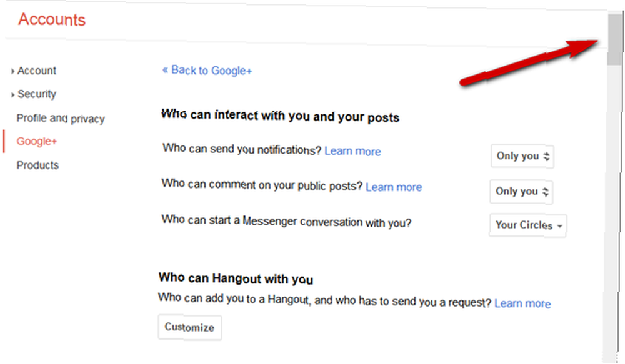Click the Account sidebar label
This screenshot has height=364, width=625.
click(37, 71)
